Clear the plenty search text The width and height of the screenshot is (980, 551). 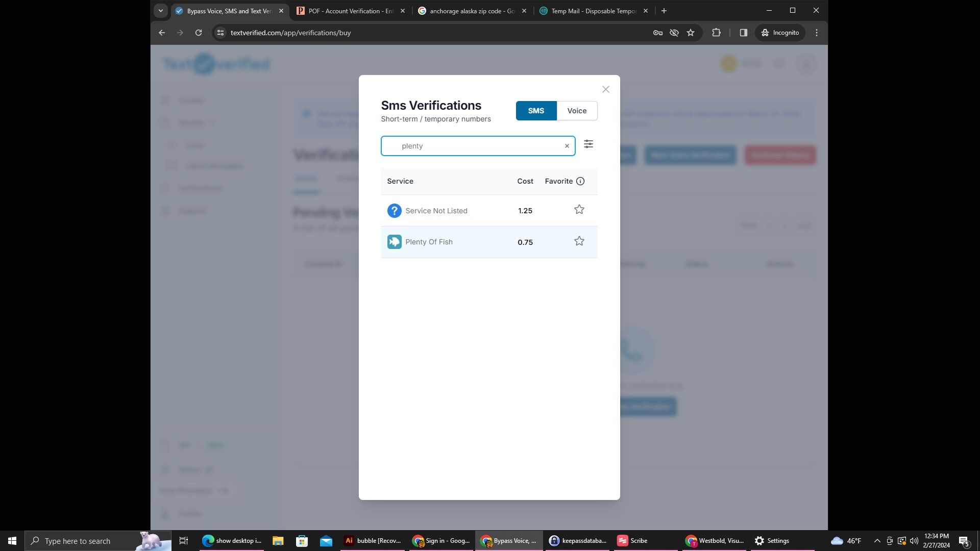click(x=567, y=146)
